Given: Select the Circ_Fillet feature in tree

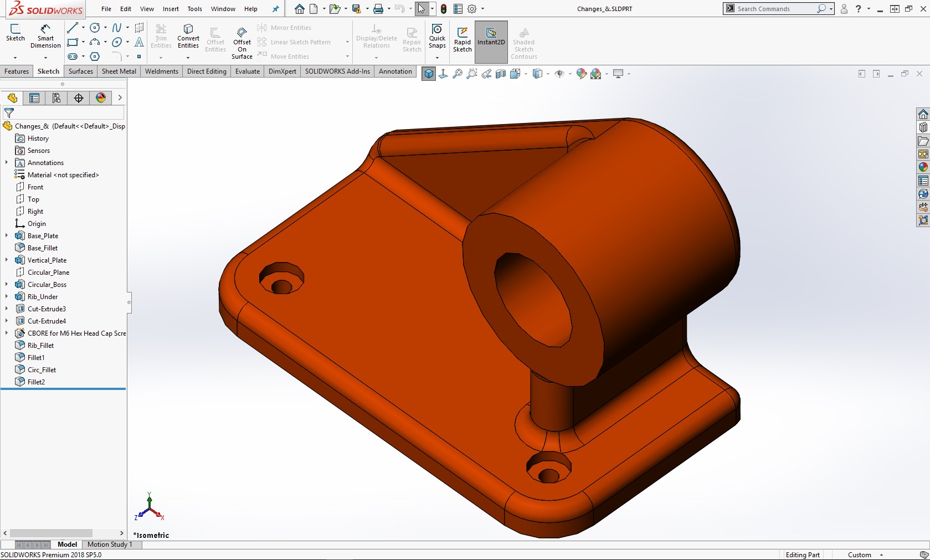Looking at the screenshot, I should (x=42, y=370).
